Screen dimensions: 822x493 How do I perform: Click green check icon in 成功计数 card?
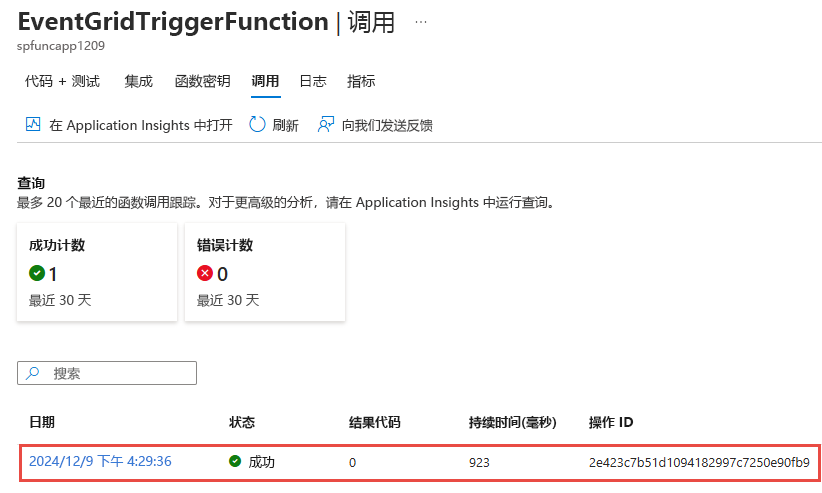tap(37, 273)
